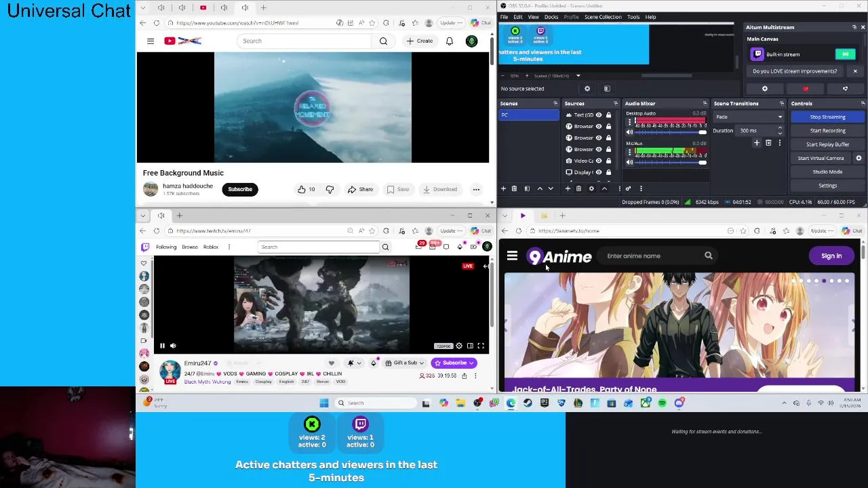Screen dimensions: 868x488
Task: Like the Free Background Music video
Action: (x=306, y=189)
